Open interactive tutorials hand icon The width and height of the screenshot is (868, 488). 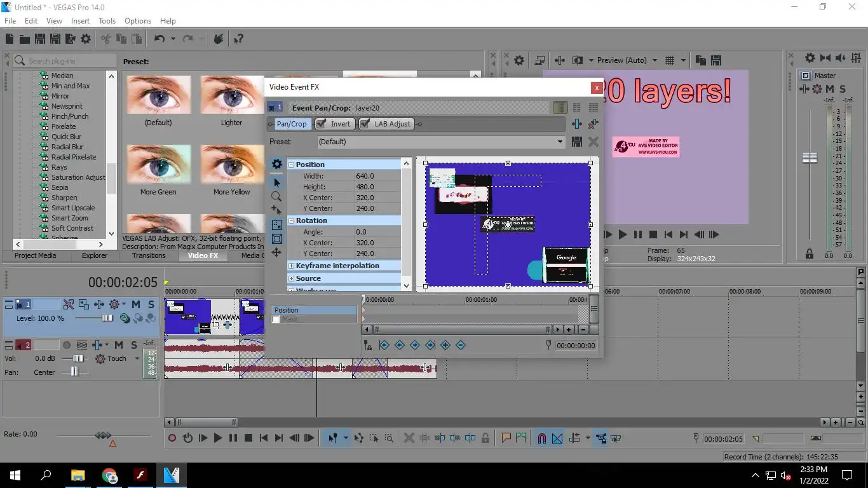(218, 39)
